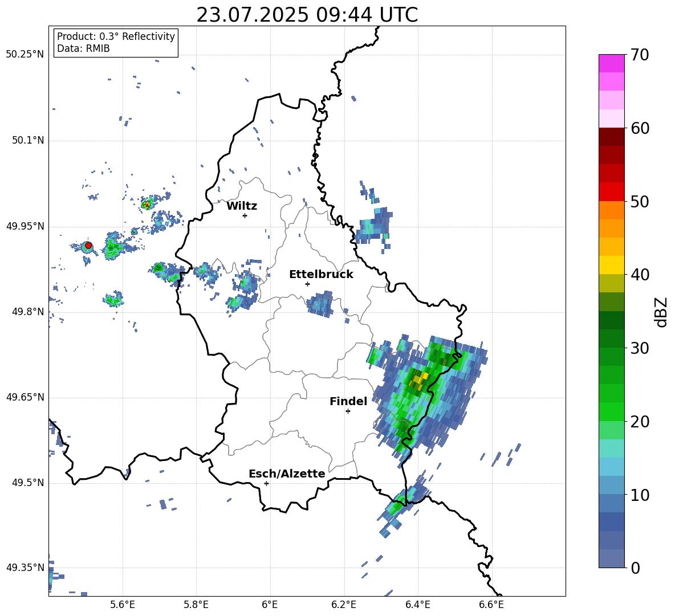Click the 49.8°N latitude label
Screen dimensions: 675x616
click(x=28, y=312)
